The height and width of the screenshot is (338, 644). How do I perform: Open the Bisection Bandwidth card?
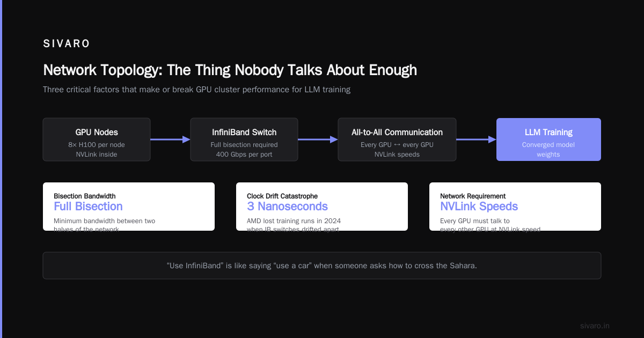(129, 207)
